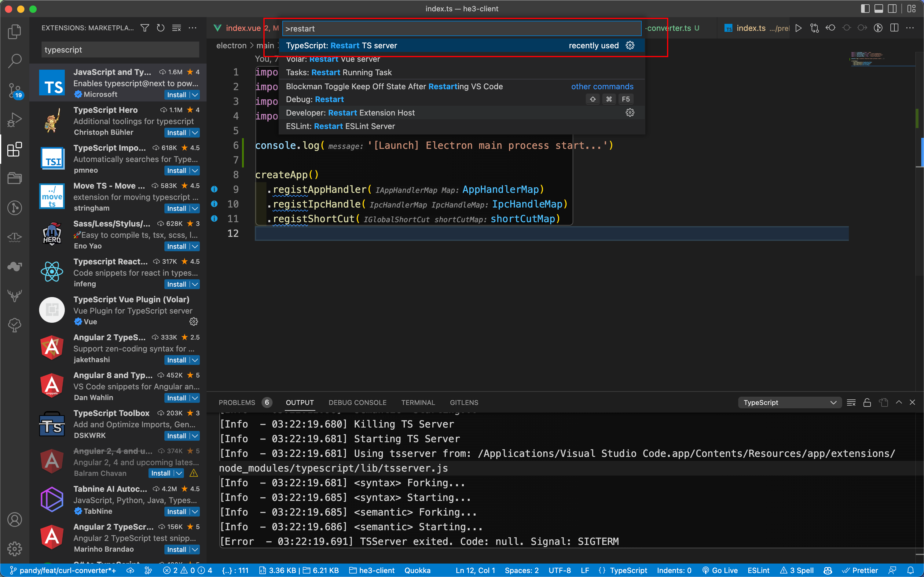Clear the output panel contents
Screen dimensions: 924x577
[851, 402]
